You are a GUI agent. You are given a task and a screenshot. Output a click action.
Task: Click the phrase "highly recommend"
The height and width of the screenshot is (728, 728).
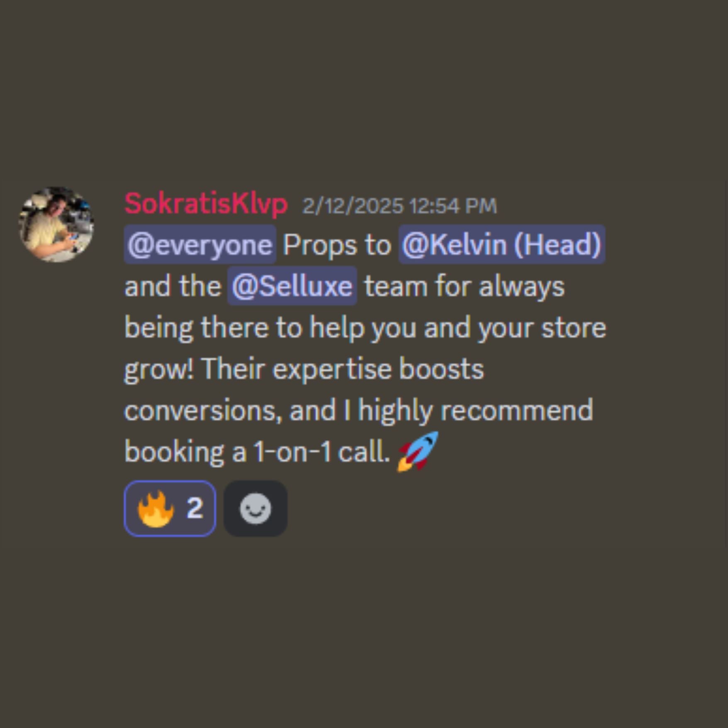point(475,411)
